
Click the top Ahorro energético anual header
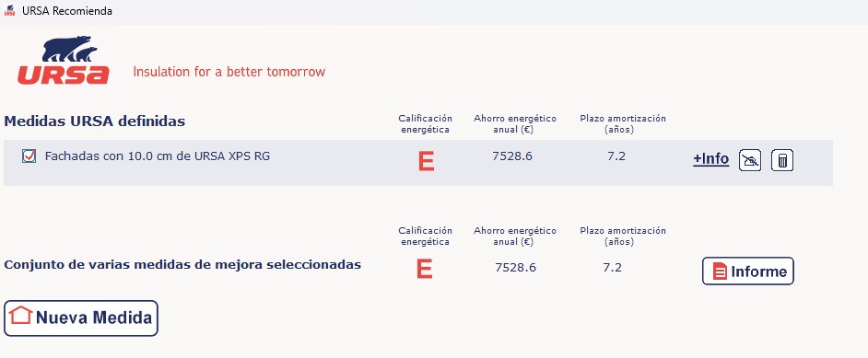tap(515, 124)
